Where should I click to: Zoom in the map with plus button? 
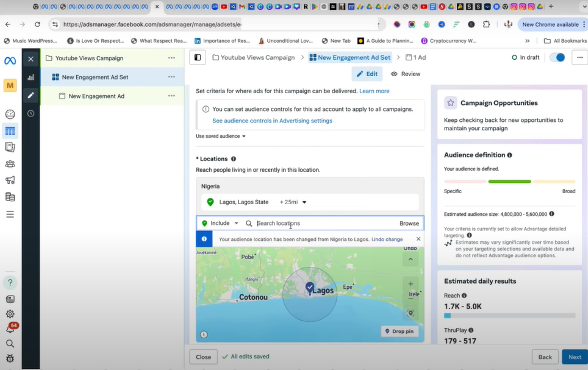pos(411,284)
